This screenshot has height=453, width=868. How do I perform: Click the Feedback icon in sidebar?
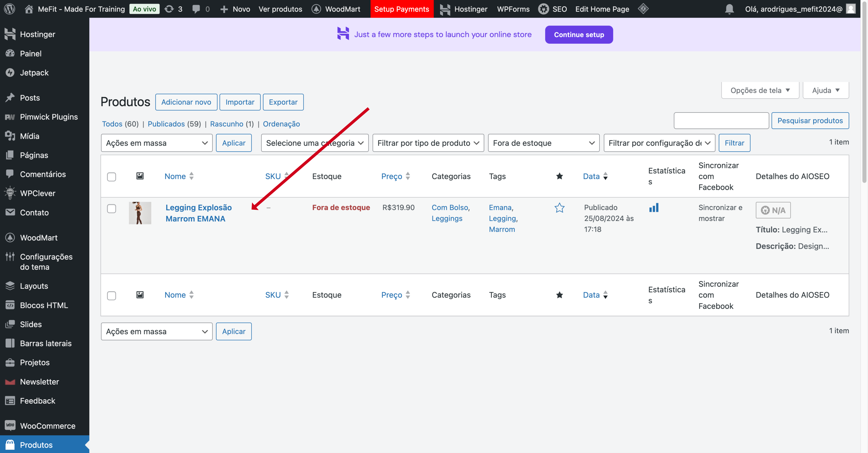(x=10, y=401)
